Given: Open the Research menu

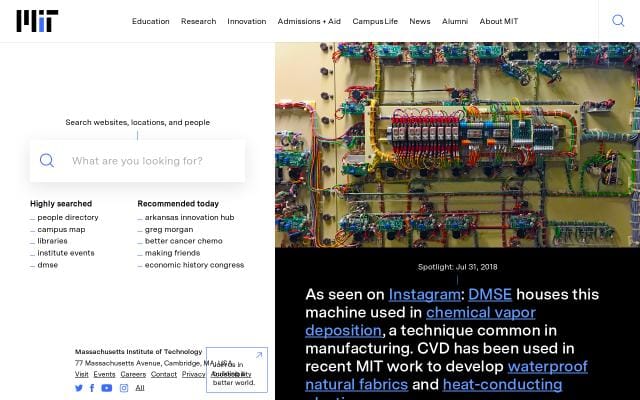Looking at the screenshot, I should [198, 21].
